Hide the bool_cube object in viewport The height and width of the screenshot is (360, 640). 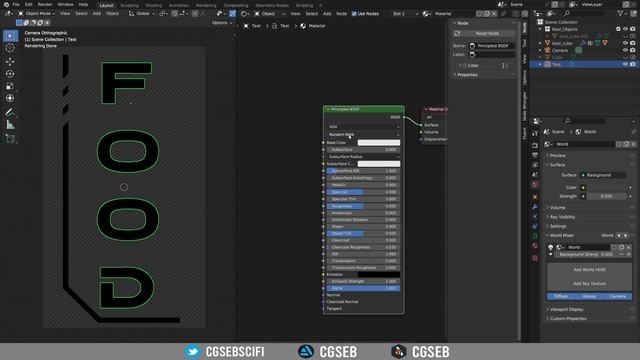tap(625, 43)
